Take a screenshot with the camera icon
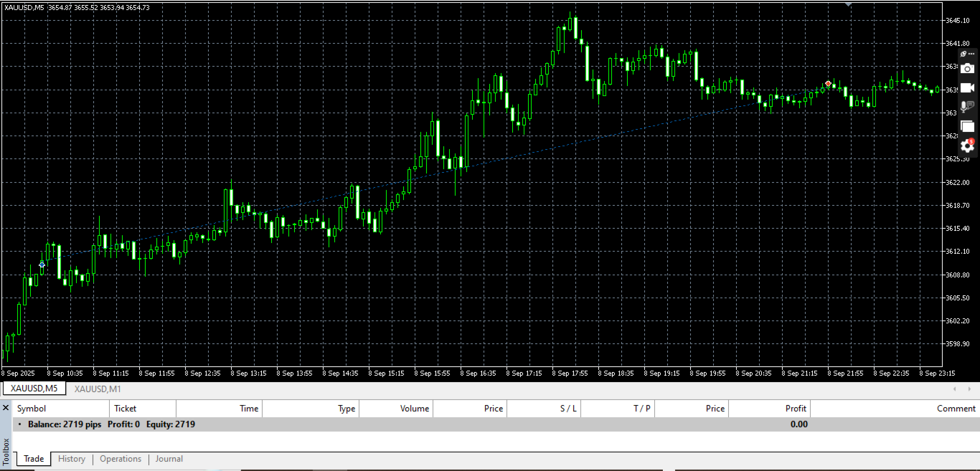The width and height of the screenshot is (980, 471). point(967,69)
